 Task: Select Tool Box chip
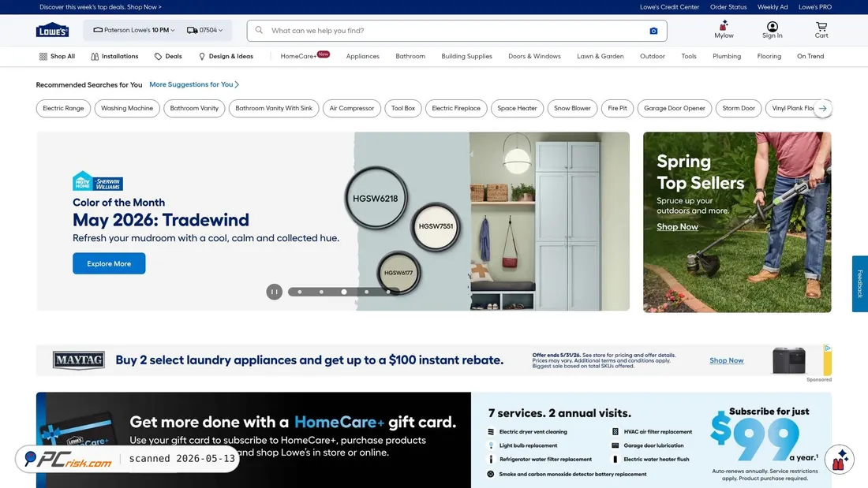tap(403, 109)
